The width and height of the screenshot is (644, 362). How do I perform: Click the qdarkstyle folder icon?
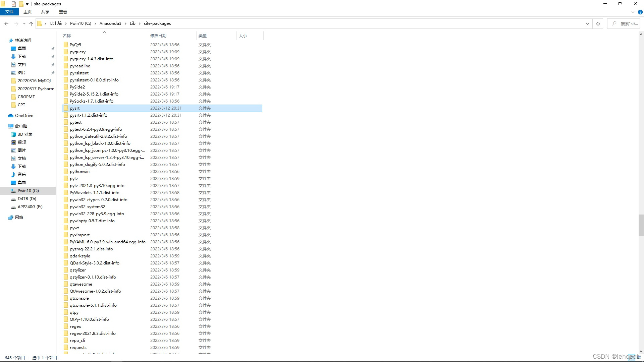click(66, 256)
